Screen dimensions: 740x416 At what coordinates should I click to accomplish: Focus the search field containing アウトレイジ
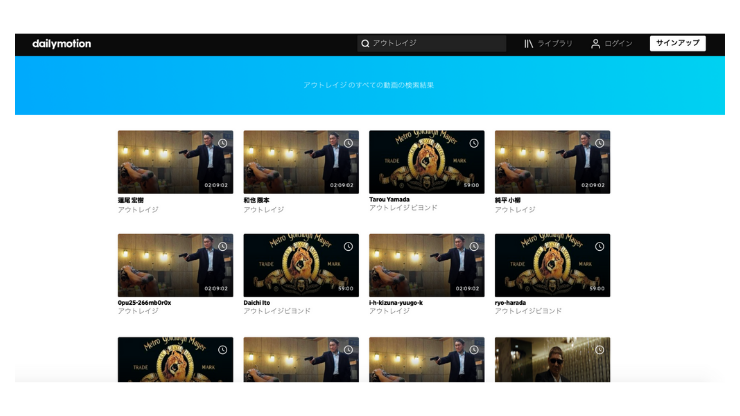pyautogui.click(x=436, y=44)
